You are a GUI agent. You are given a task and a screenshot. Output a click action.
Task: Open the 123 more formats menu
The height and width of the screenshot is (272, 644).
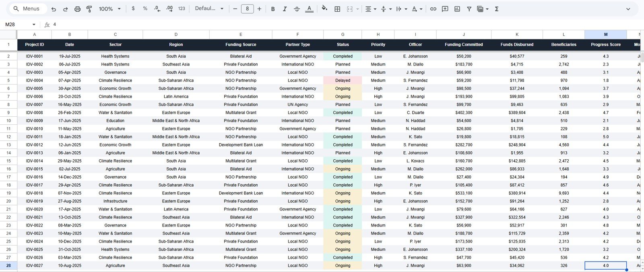[182, 8]
